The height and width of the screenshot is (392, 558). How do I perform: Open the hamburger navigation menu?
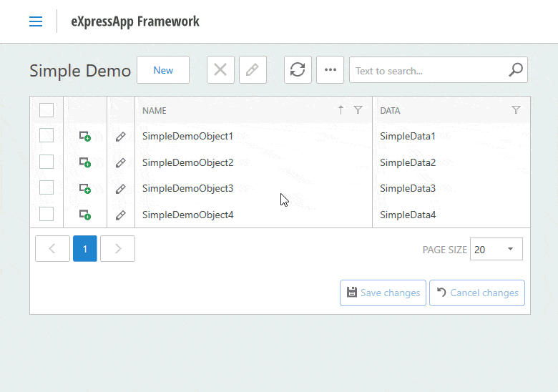36,21
